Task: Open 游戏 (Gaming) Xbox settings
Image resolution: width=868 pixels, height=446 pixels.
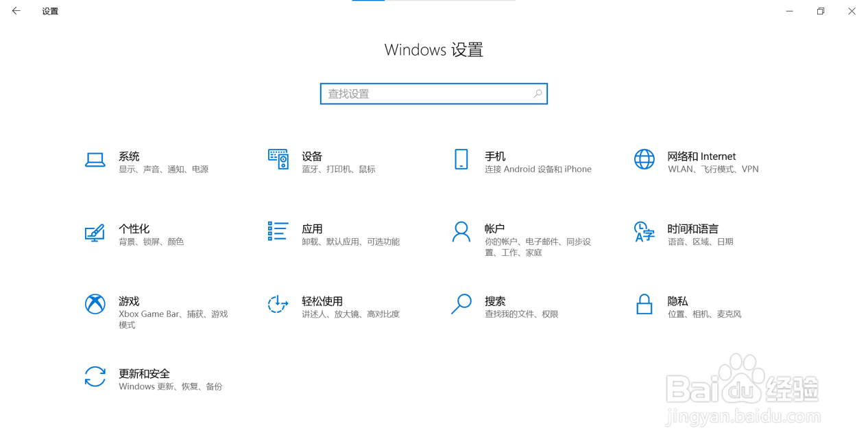Action: click(95, 305)
